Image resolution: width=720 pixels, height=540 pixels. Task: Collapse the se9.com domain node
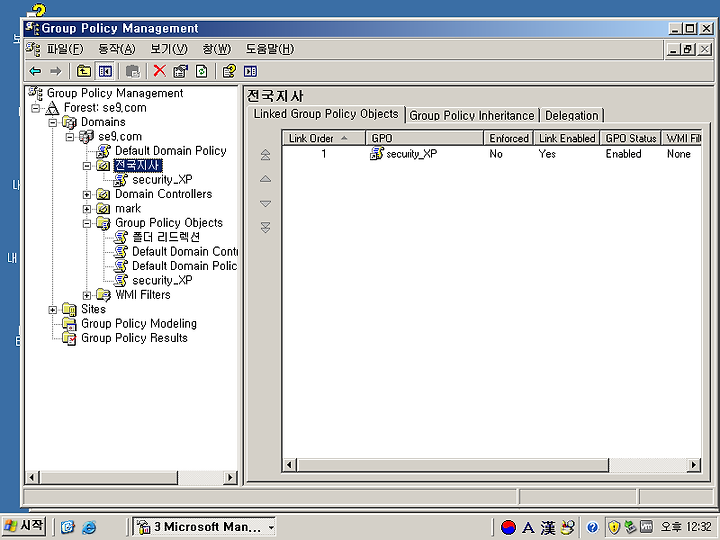point(70,137)
